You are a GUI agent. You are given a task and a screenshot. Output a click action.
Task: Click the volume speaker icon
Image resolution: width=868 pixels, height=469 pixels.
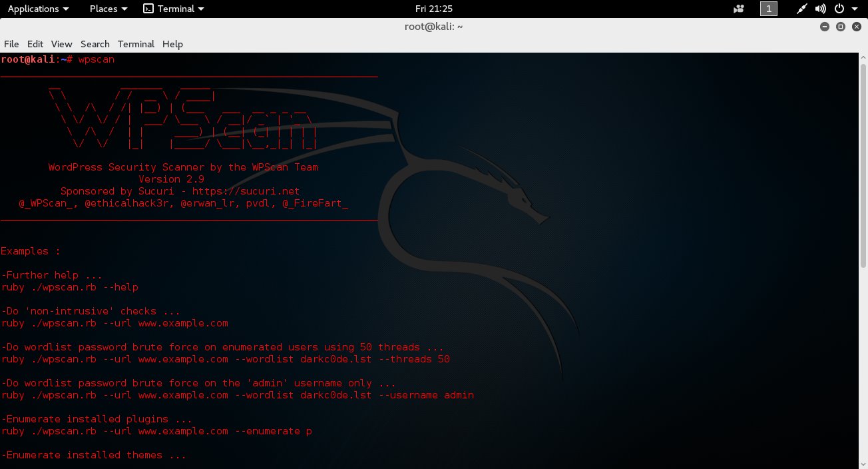821,9
